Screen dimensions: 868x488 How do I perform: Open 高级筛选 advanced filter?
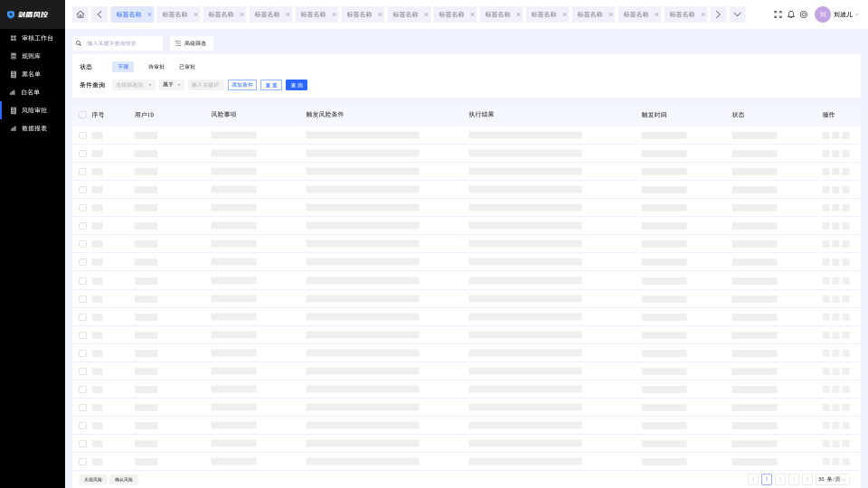pos(191,43)
